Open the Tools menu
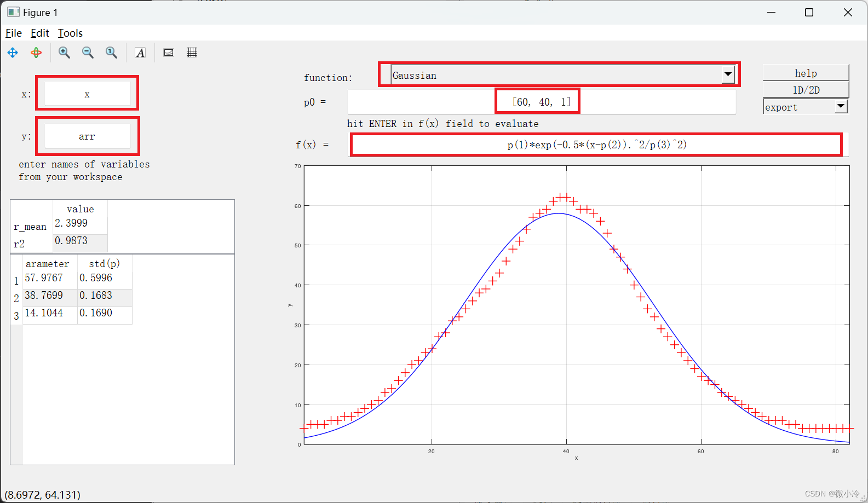Viewport: 868px width, 503px height. [70, 33]
